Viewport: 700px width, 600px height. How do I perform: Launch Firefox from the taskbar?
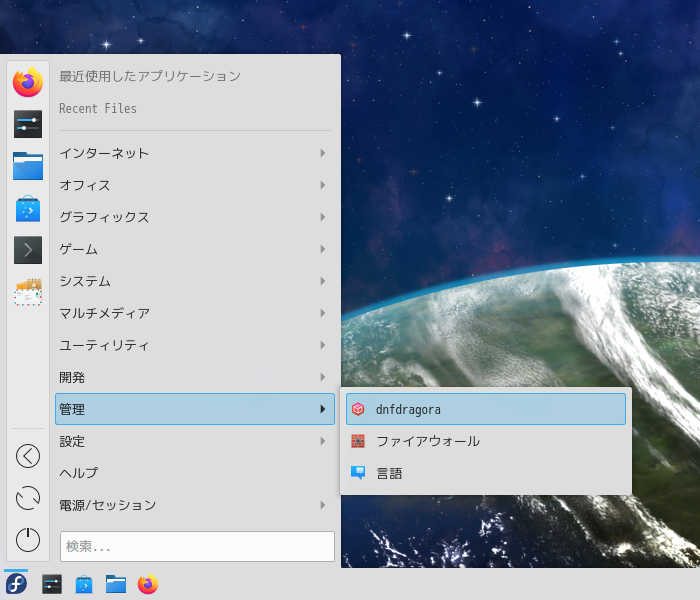(x=148, y=584)
